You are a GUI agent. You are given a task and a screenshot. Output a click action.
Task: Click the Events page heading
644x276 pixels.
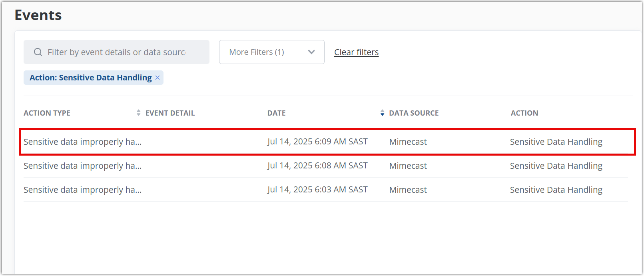point(38,15)
